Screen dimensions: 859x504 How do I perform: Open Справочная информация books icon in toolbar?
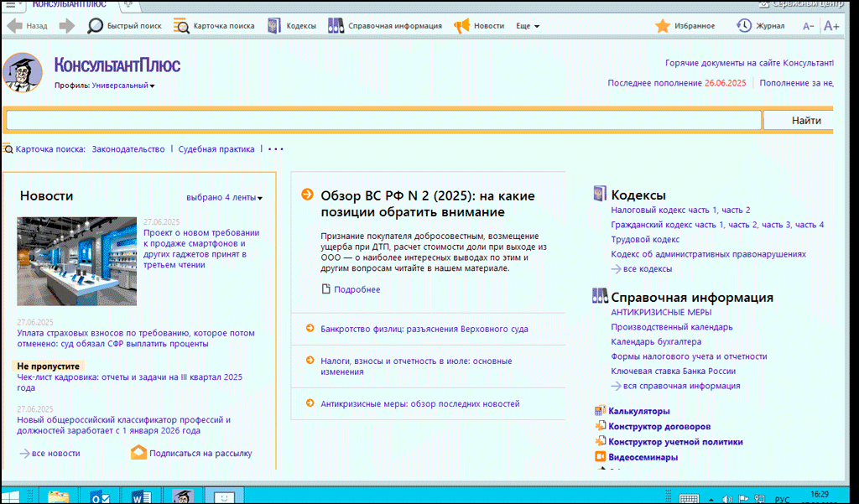[x=336, y=26]
